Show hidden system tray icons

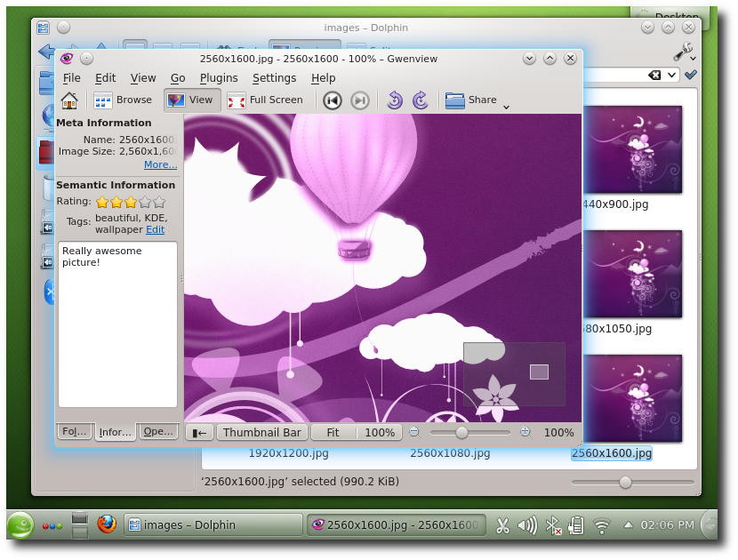point(628,525)
